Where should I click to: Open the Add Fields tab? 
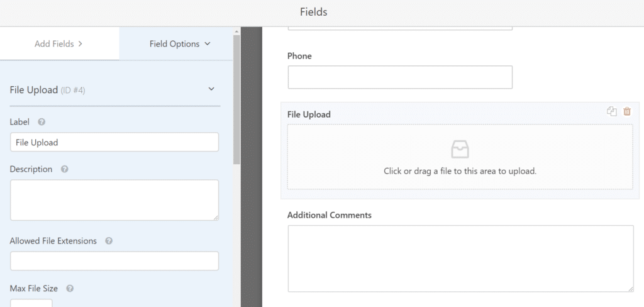click(x=58, y=44)
